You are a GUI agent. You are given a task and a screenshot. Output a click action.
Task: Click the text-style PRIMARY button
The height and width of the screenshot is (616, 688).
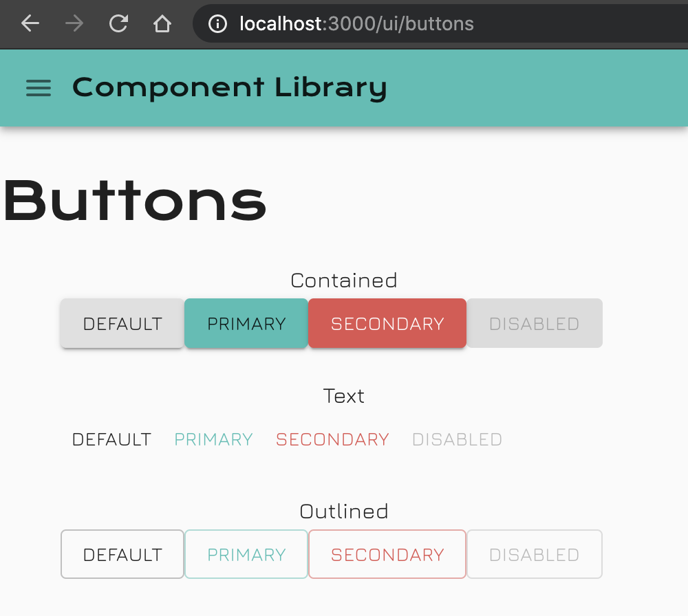tap(214, 439)
